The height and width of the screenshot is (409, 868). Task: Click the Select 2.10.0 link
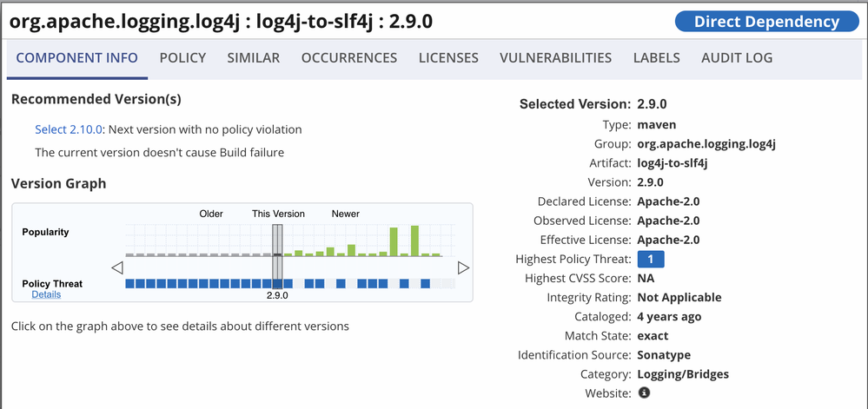tap(69, 129)
